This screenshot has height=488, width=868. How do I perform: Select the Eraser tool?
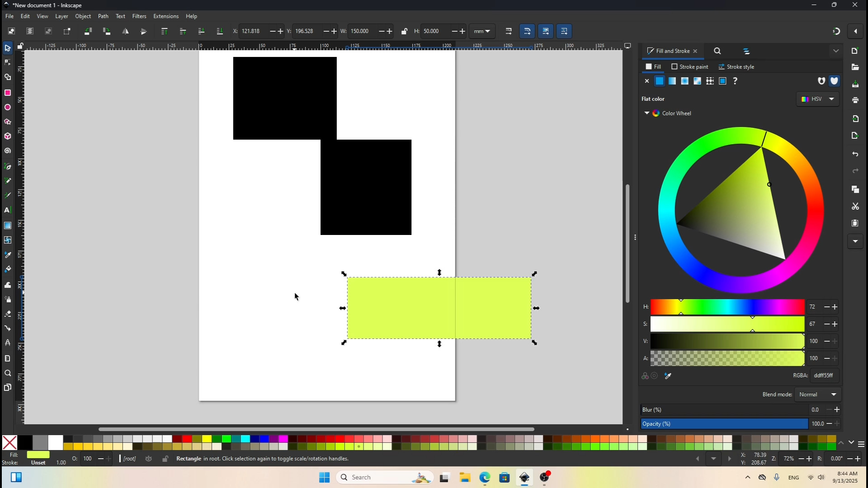pos(8,314)
